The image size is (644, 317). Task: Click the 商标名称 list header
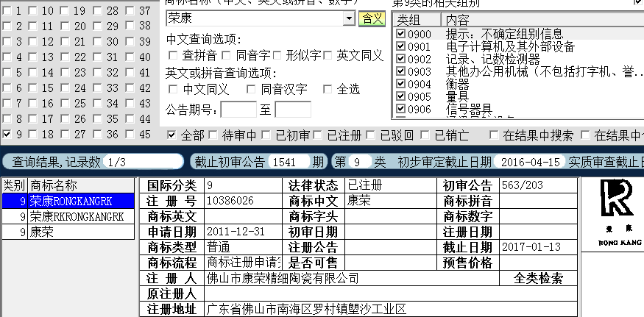point(81,185)
